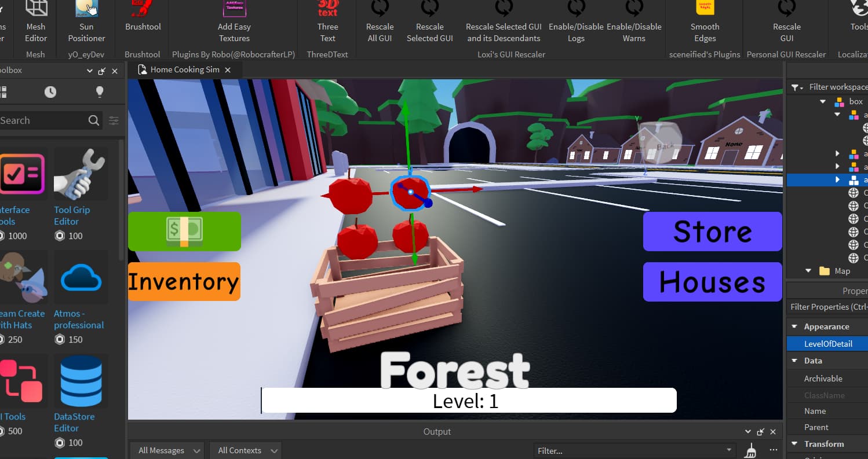Open the Mesh Editor plugin
This screenshot has width=868, height=459.
coord(35,20)
